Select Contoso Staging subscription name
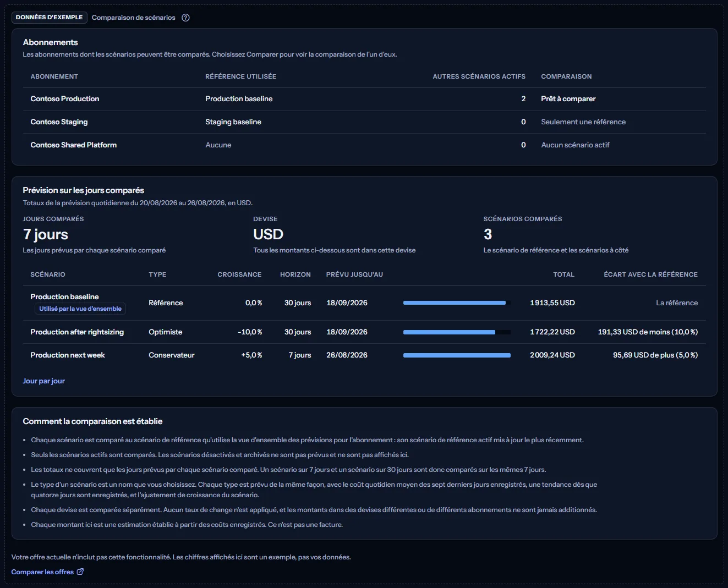Viewport: 728px width, 588px height. tap(59, 122)
